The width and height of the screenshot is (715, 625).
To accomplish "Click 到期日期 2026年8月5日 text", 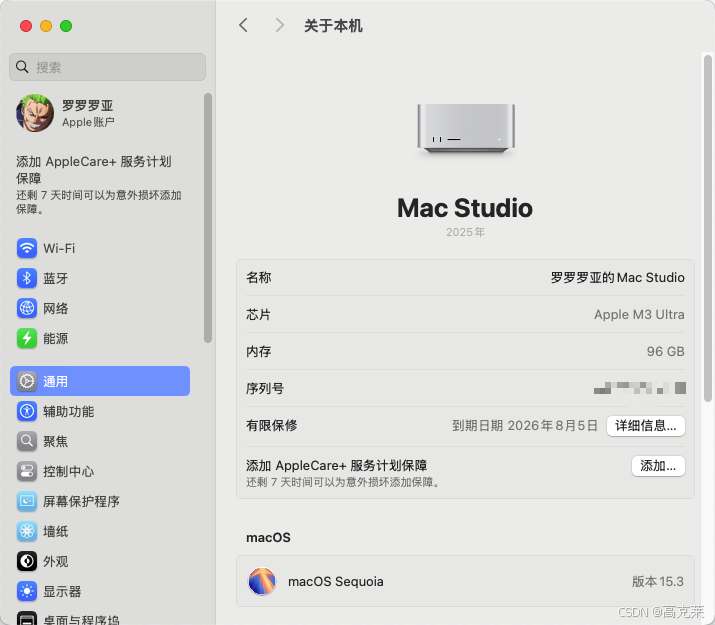I will click(524, 426).
